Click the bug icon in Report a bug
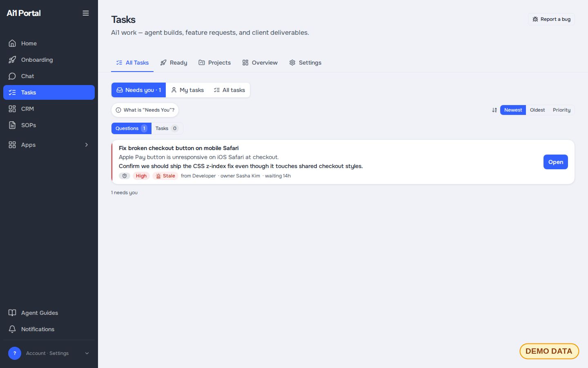Viewport: 588px width, 368px height. click(x=535, y=19)
